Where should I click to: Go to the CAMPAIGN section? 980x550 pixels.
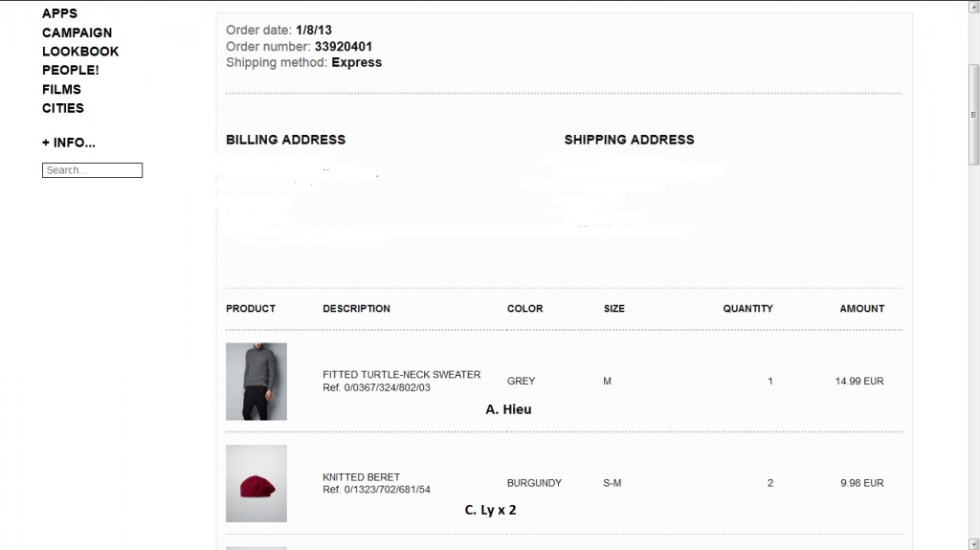click(x=77, y=33)
